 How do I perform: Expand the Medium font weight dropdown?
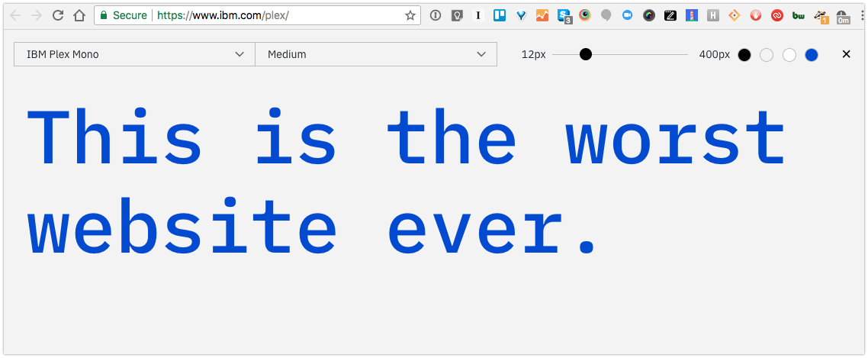pos(376,54)
